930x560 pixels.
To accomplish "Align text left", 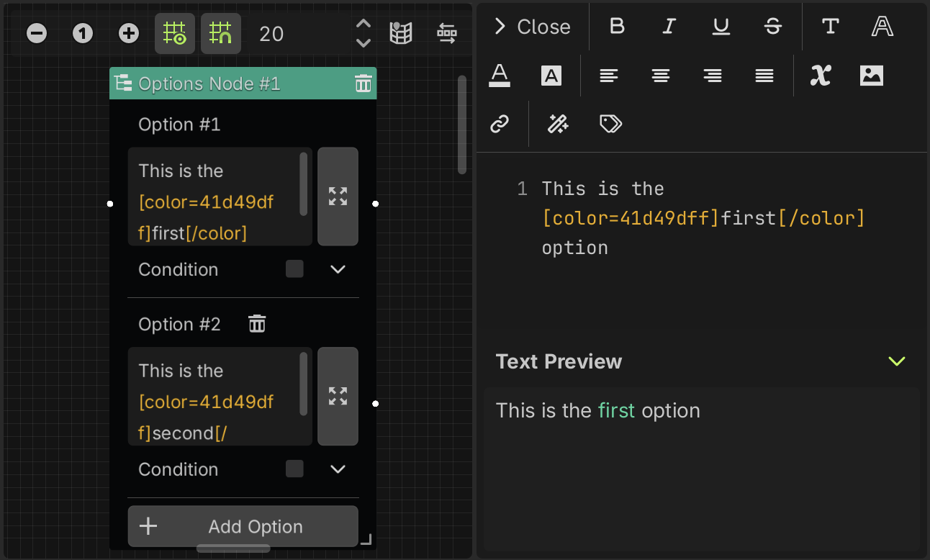I will (x=609, y=76).
